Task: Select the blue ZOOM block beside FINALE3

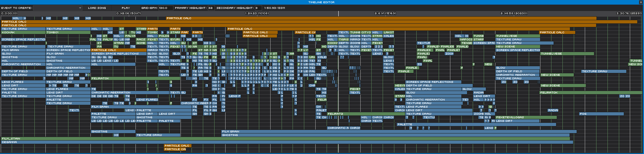Action: [449, 54]
